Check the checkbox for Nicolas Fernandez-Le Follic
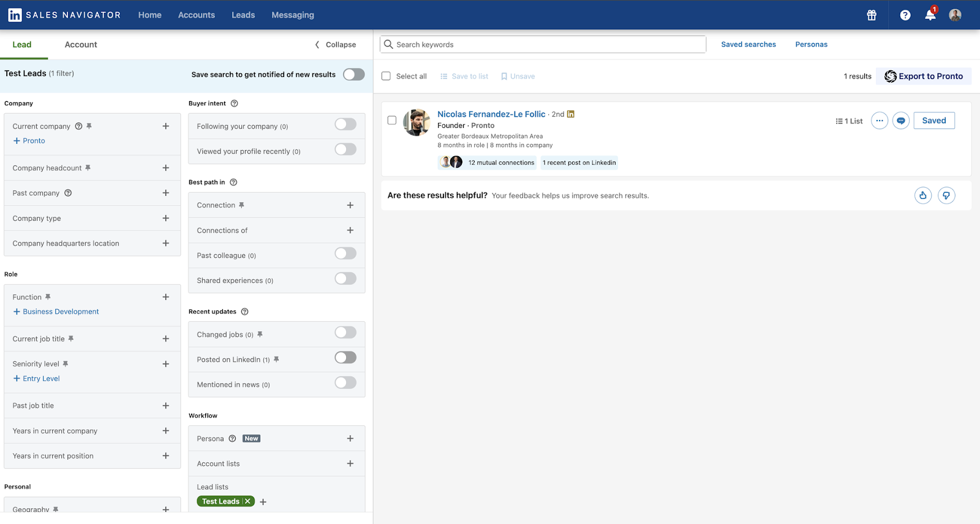 (x=392, y=120)
